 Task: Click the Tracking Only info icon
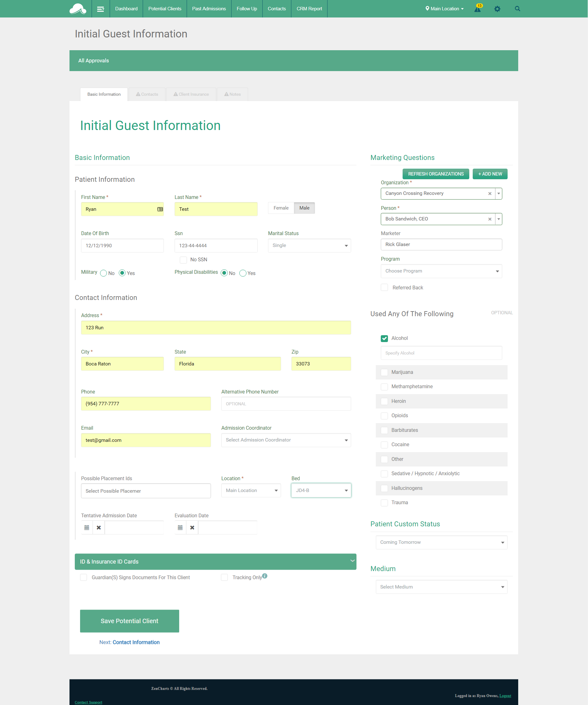pos(265,576)
